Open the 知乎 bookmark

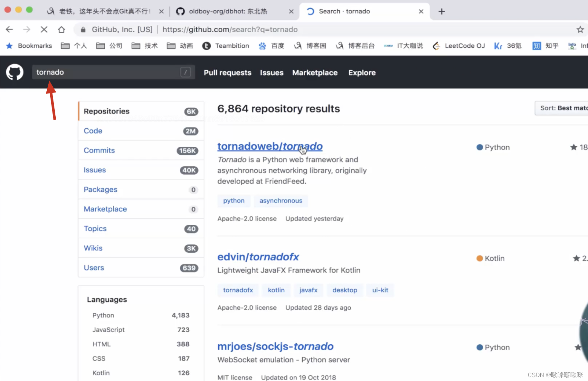point(545,46)
